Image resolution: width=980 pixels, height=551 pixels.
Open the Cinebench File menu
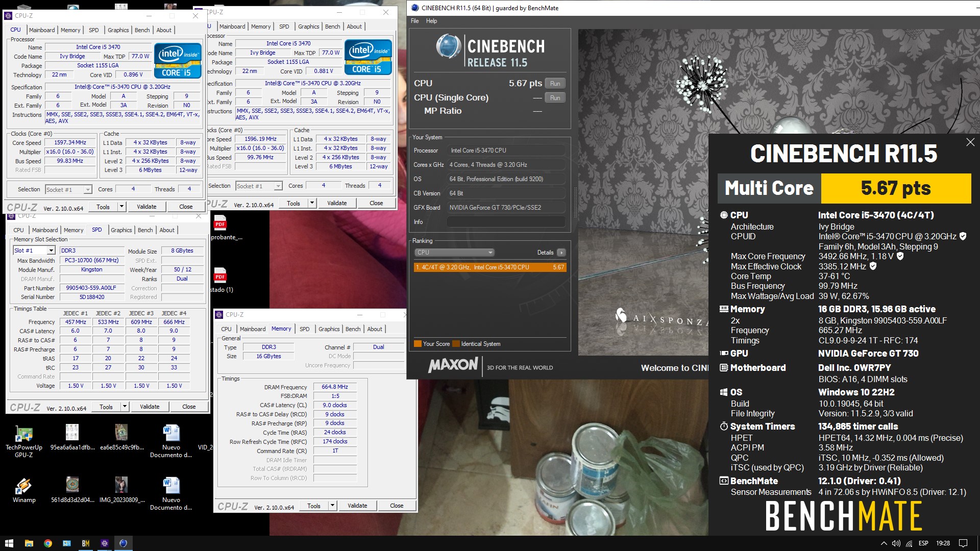click(415, 21)
